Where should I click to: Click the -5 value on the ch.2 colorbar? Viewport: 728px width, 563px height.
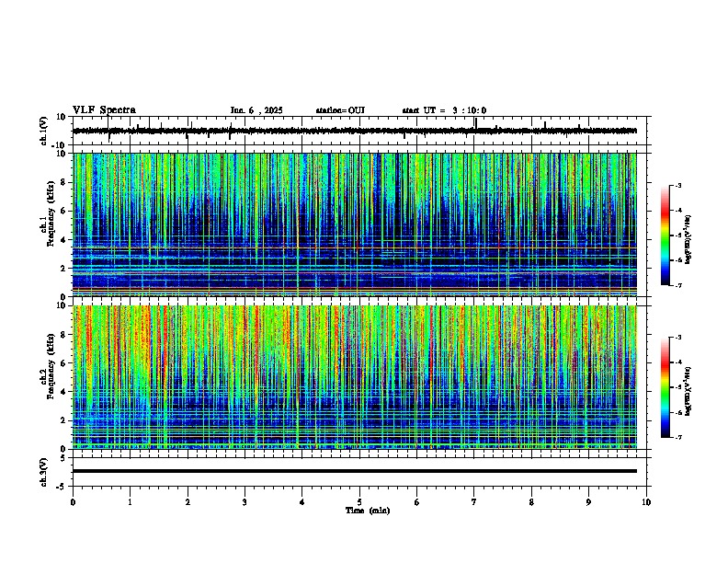pos(677,387)
